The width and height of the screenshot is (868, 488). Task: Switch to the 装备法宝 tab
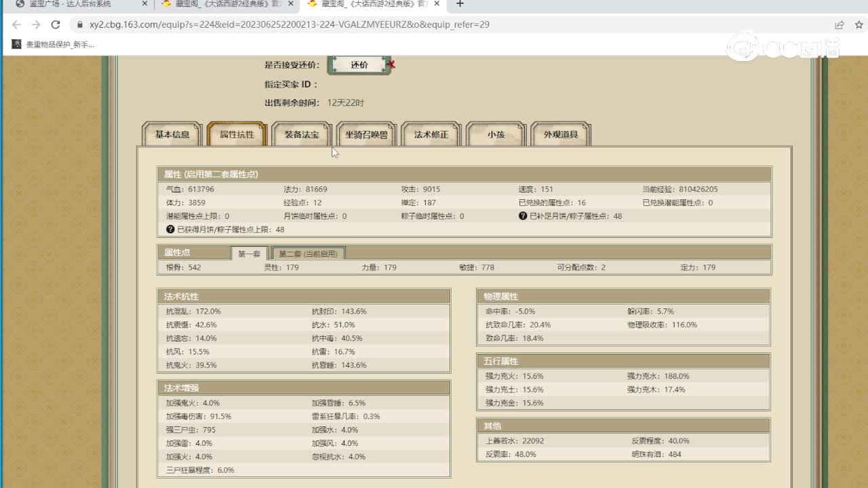[x=301, y=134]
